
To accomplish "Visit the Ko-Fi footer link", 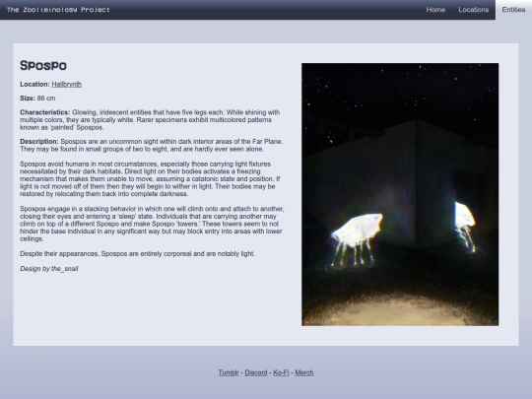I will [x=281, y=372].
